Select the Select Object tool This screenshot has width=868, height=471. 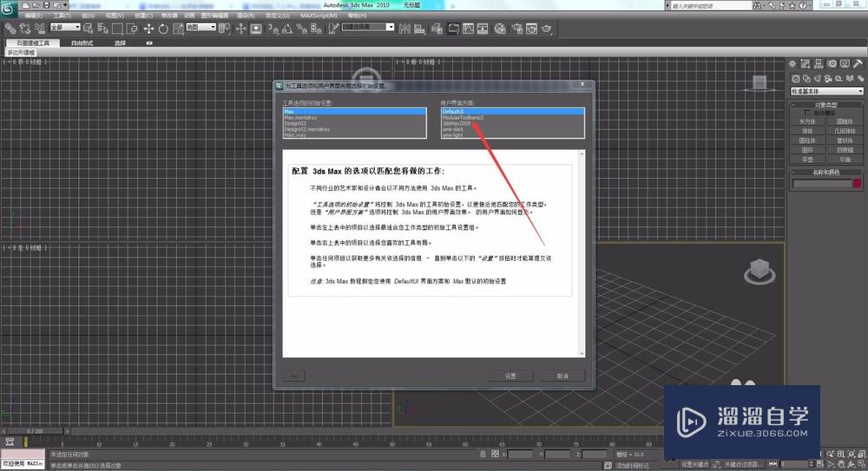(x=88, y=29)
